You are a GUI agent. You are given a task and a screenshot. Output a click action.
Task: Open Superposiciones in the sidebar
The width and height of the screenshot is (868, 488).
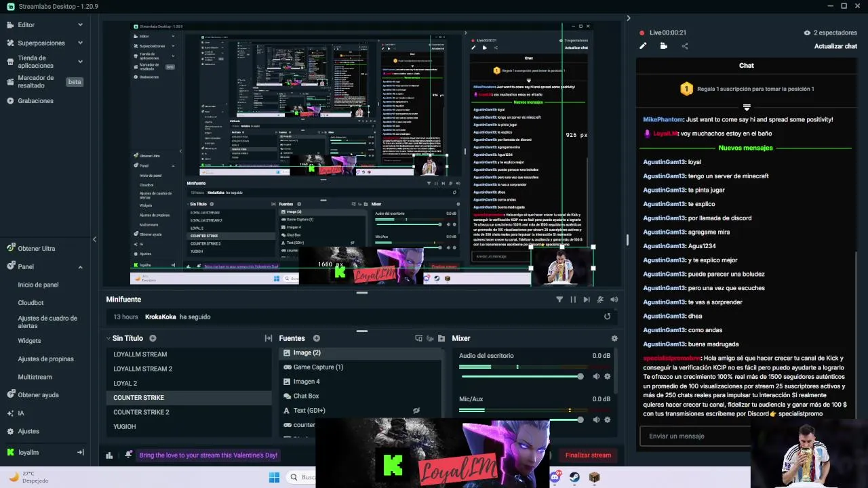(41, 43)
